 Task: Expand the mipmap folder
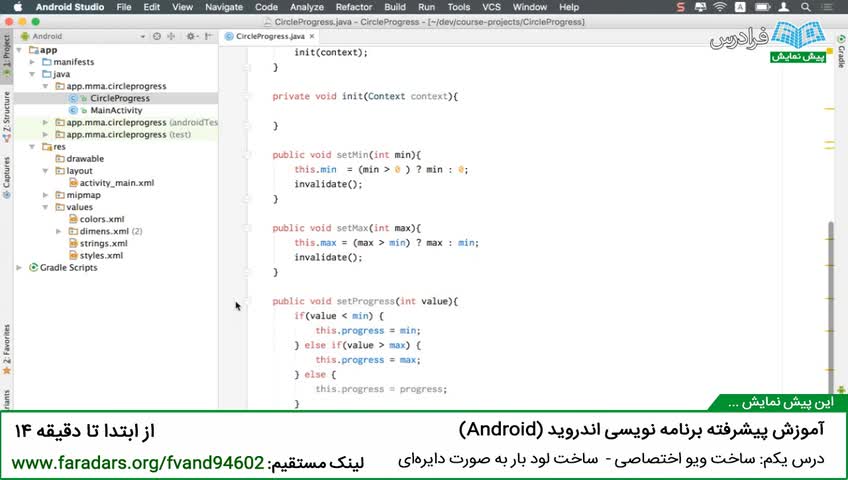coord(45,195)
